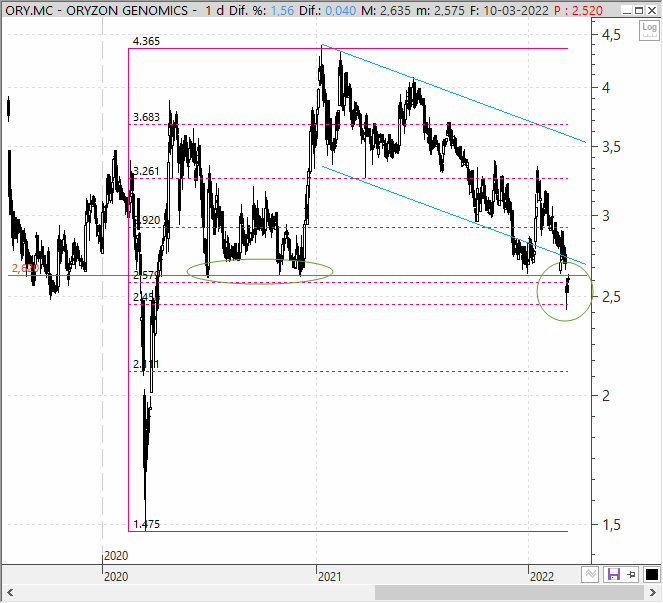663x603 pixels.
Task: Click the 1.475 Fibonacci level label
Action: pos(146,524)
